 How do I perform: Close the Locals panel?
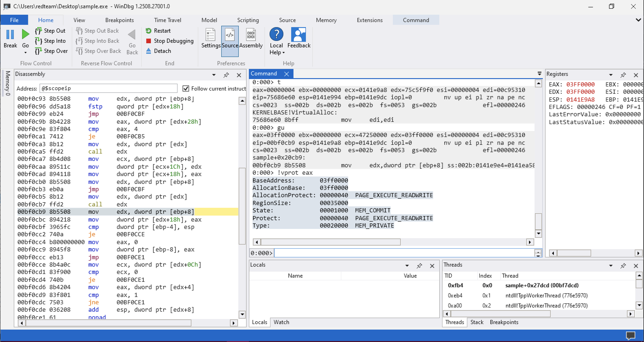click(432, 266)
